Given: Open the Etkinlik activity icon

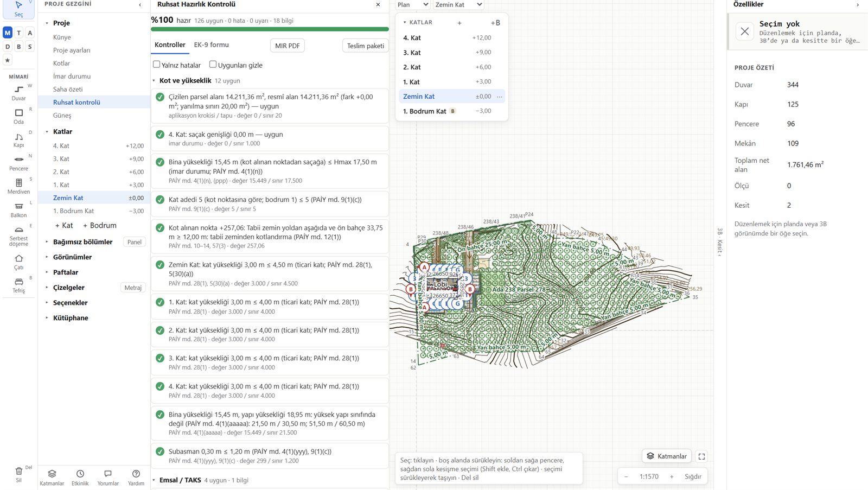Looking at the screenshot, I should [x=80, y=478].
